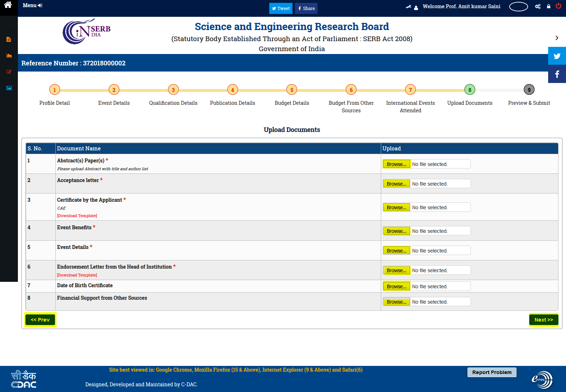Click 'Please upload Abstract with title' note

(x=103, y=169)
